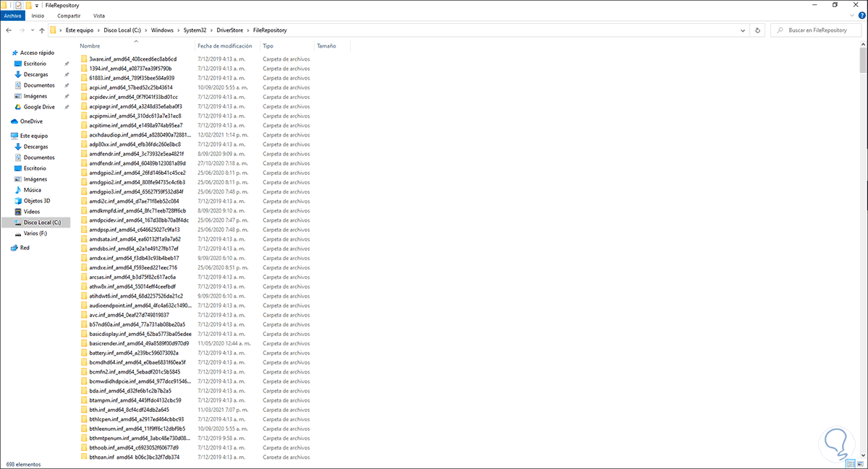Image resolution: width=868 pixels, height=469 pixels.
Task: Open the Vista ribbon tab
Action: point(98,15)
